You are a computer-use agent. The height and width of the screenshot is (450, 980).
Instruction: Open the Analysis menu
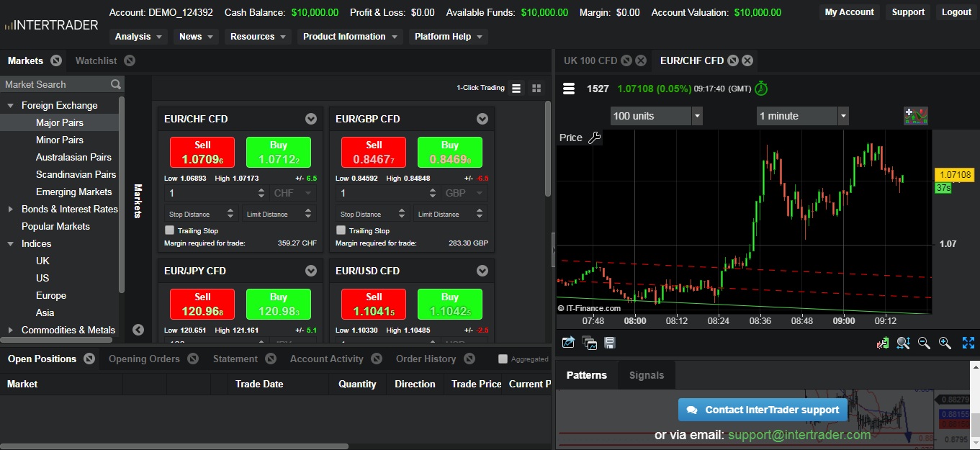click(140, 37)
